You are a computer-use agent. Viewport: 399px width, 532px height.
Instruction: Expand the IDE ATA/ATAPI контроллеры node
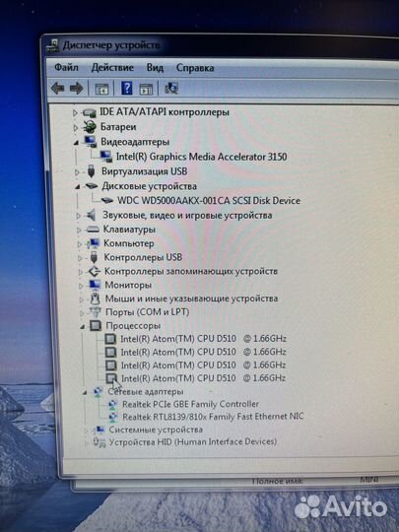tap(75, 112)
